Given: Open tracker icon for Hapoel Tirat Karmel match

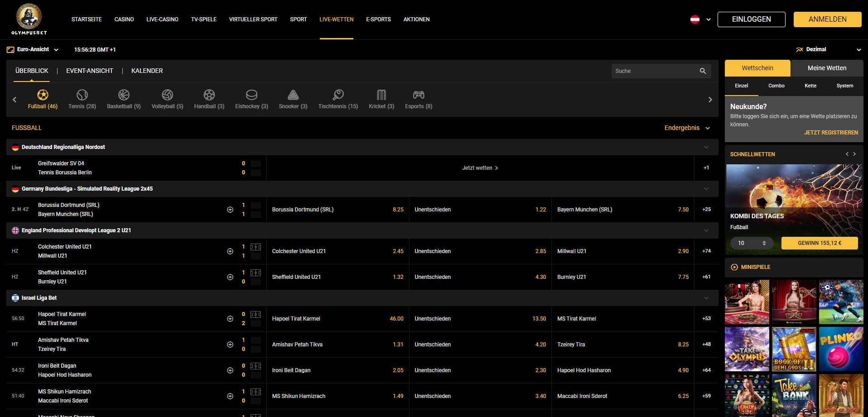Looking at the screenshot, I should click(x=230, y=319).
